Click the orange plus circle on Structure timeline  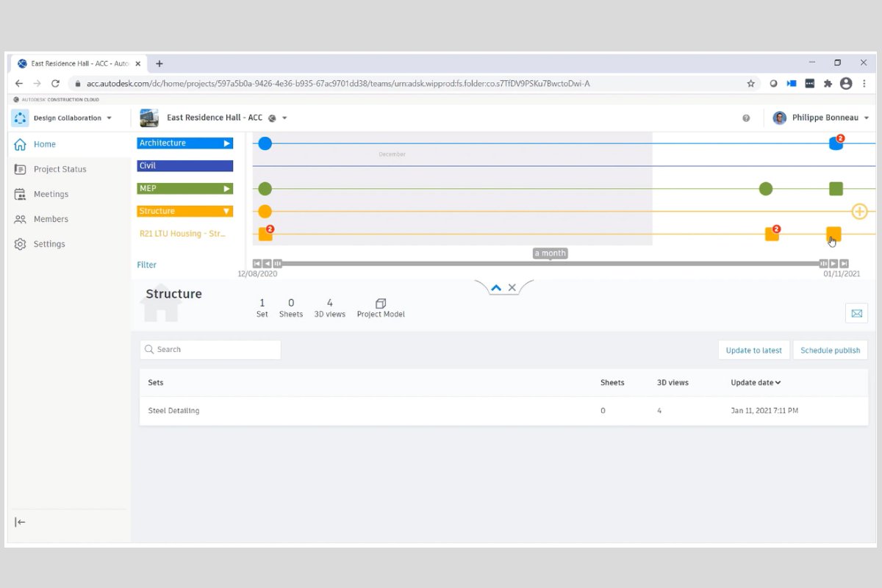(x=859, y=212)
